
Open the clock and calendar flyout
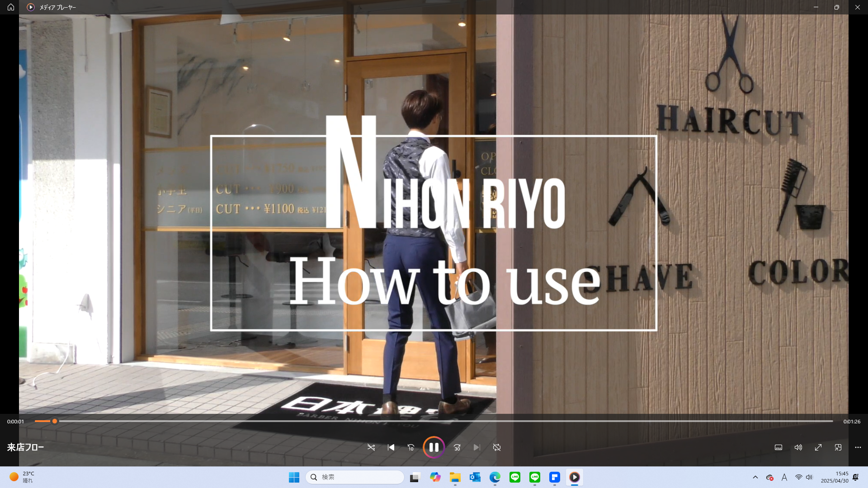pos(835,477)
